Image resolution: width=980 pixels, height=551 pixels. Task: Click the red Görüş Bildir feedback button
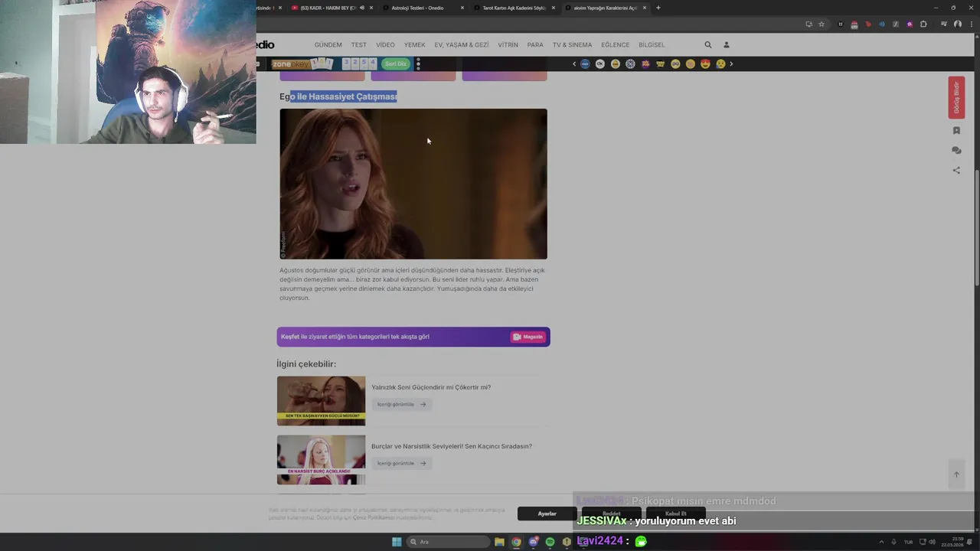tap(956, 97)
